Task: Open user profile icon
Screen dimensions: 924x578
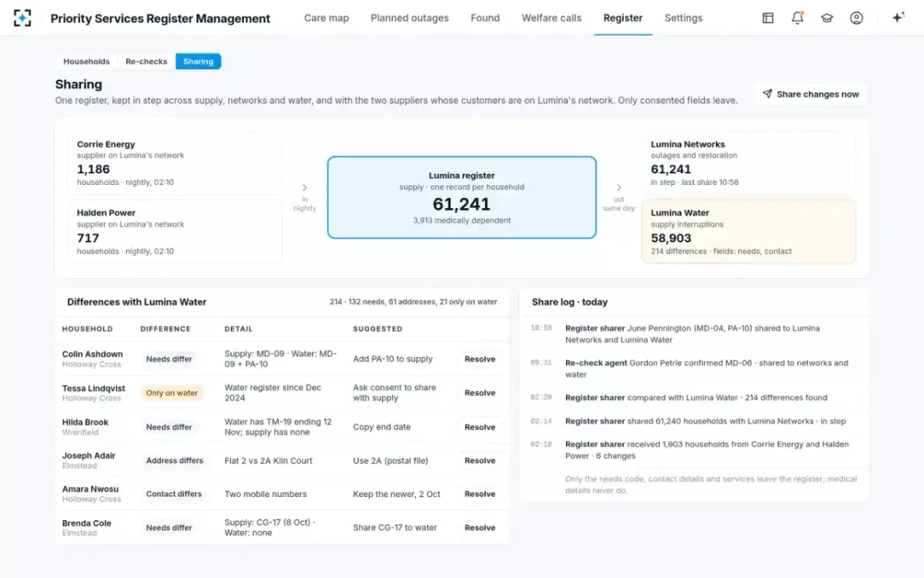Action: [x=856, y=18]
